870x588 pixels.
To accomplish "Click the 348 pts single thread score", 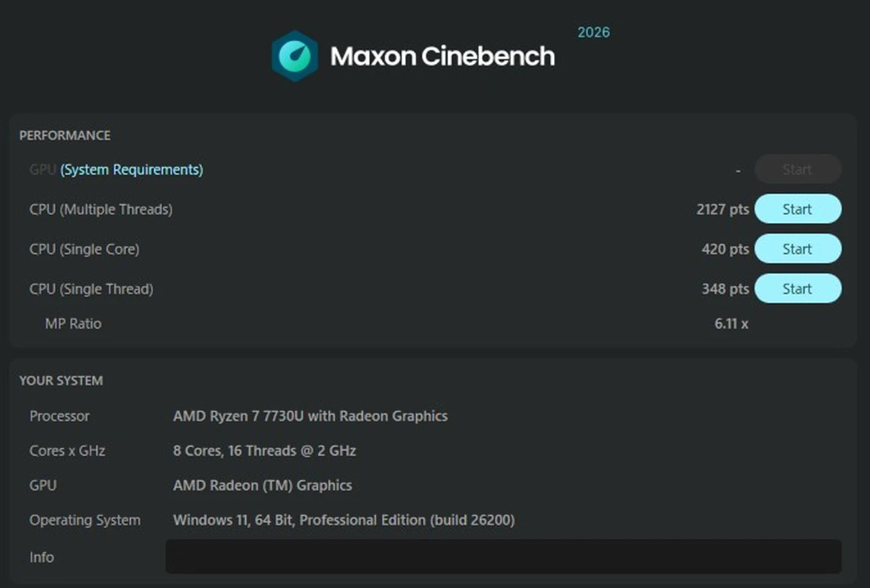I will [725, 289].
